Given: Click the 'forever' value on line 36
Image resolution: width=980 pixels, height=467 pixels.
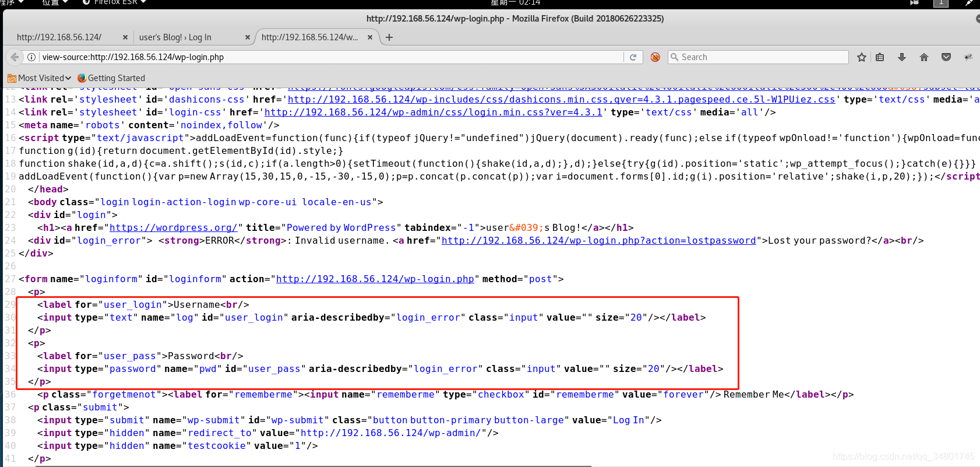Looking at the screenshot, I should point(683,395).
